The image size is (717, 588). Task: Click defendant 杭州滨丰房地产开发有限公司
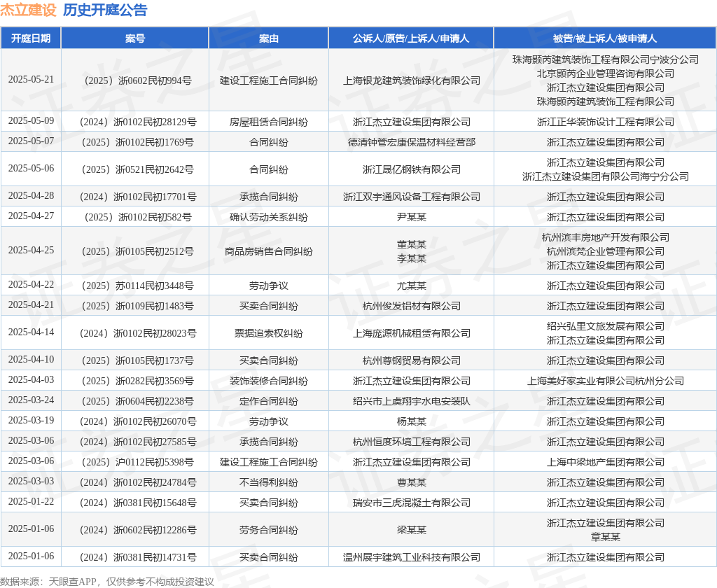point(605,237)
